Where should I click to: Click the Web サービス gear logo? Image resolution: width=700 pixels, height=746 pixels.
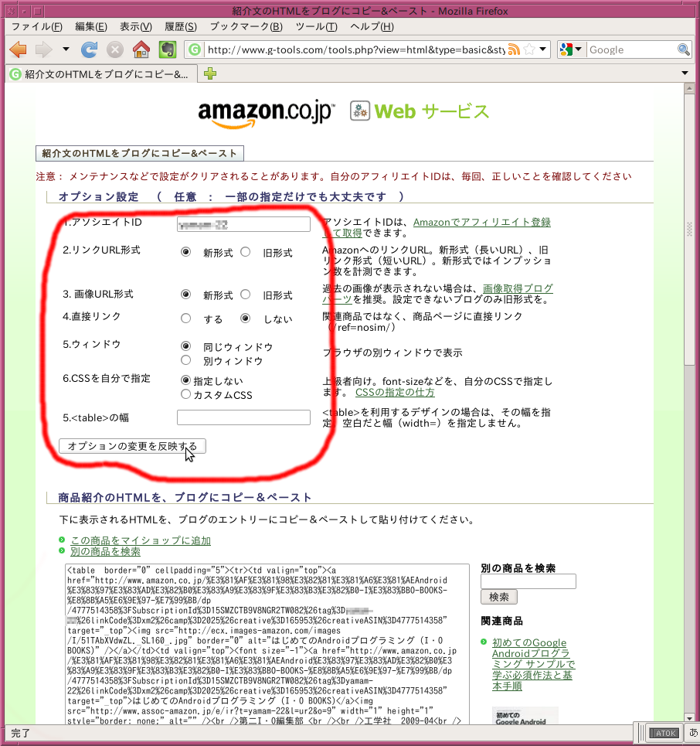pos(419,111)
